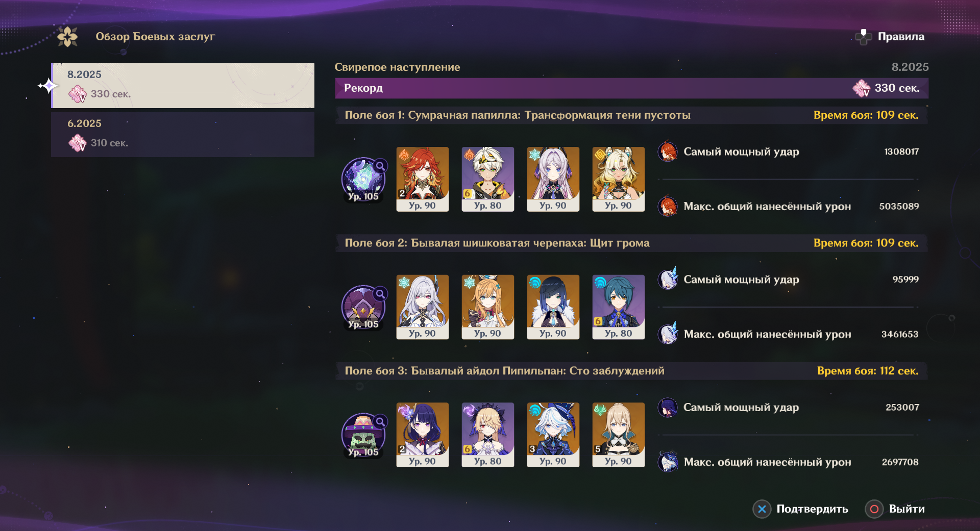Click the avatar next to 3461653 total damage
Viewport: 980px width, 531px height.
click(x=668, y=334)
